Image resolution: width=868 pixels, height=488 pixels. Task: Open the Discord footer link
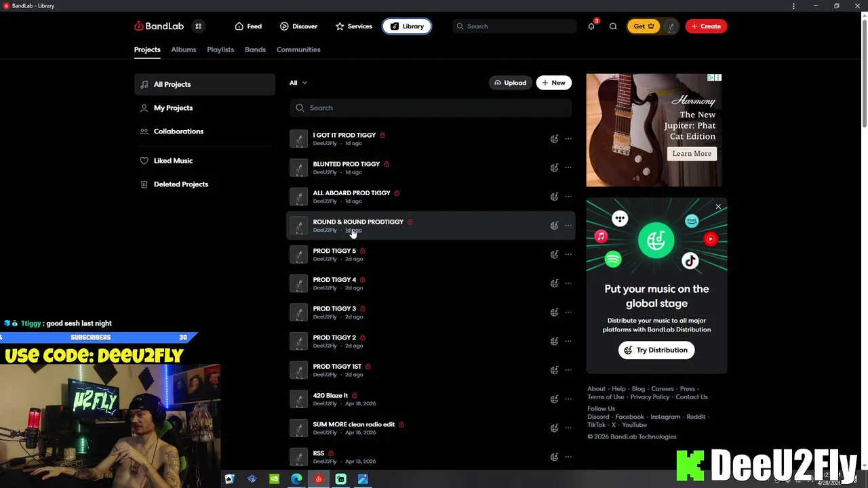598,417
